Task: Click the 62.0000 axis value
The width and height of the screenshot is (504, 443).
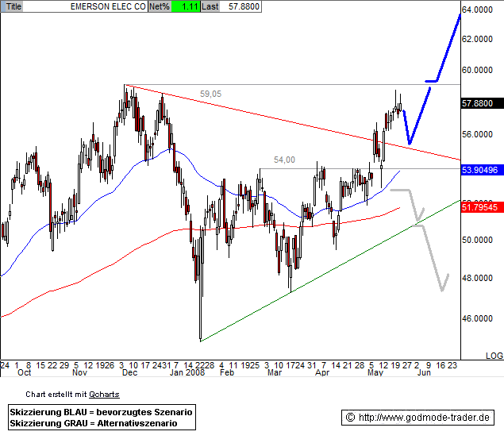Action: (477, 39)
